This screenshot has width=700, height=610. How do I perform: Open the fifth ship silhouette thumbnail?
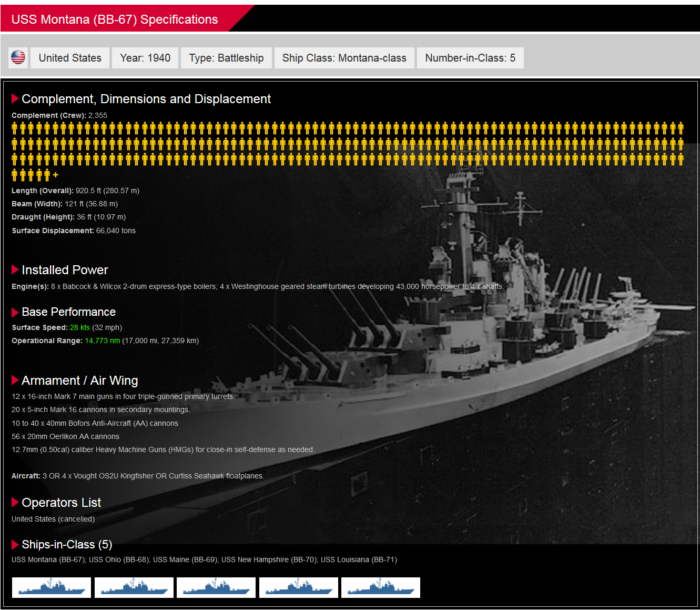coord(381,587)
